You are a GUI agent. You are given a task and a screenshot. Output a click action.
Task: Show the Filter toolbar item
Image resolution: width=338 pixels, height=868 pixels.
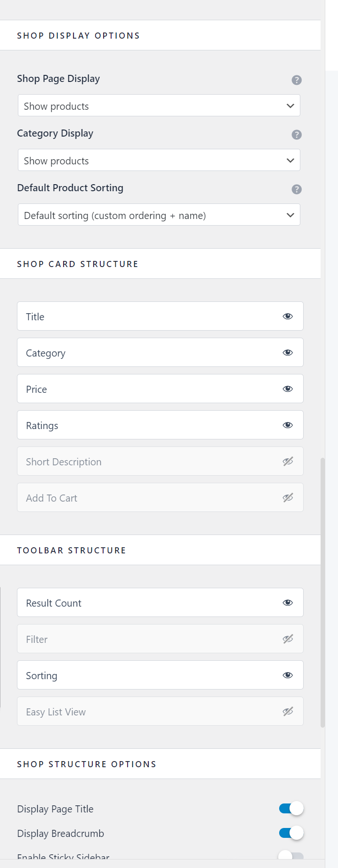(288, 639)
